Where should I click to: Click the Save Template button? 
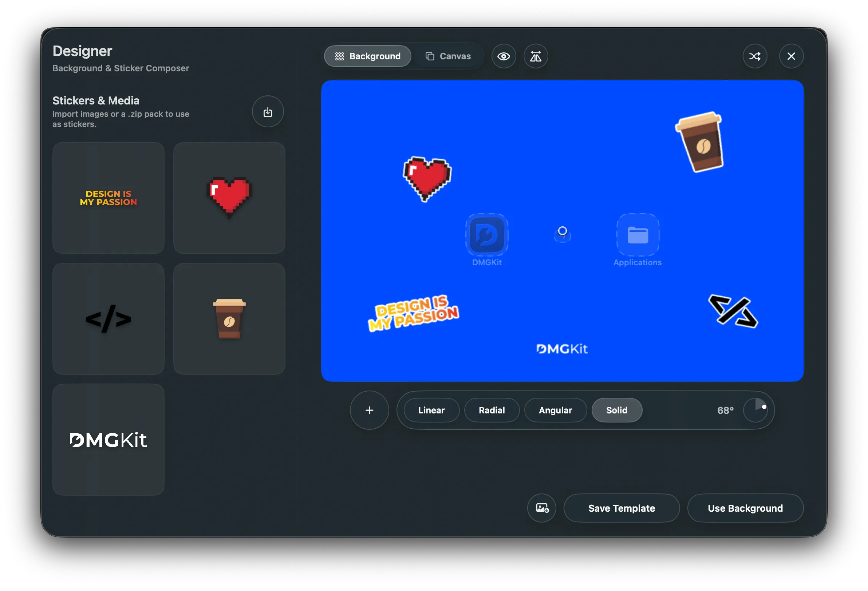click(622, 508)
